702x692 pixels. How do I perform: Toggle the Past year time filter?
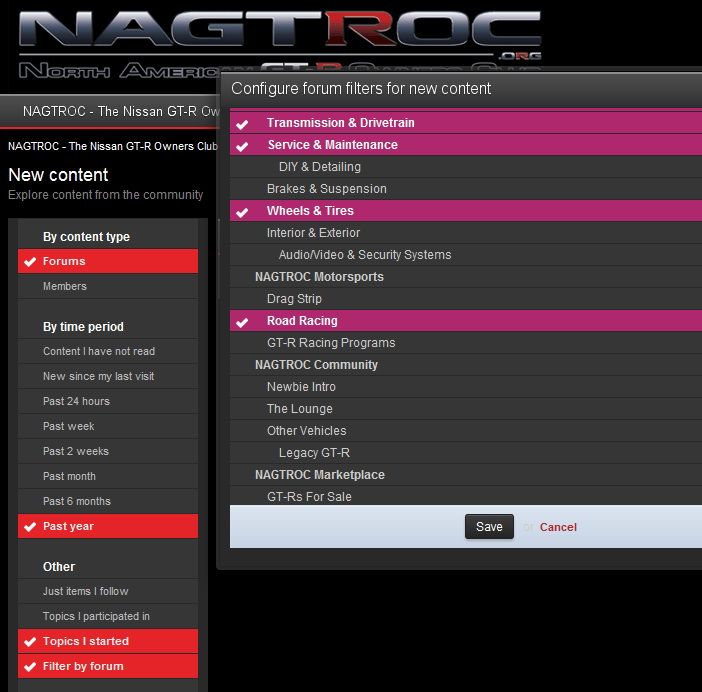[108, 526]
